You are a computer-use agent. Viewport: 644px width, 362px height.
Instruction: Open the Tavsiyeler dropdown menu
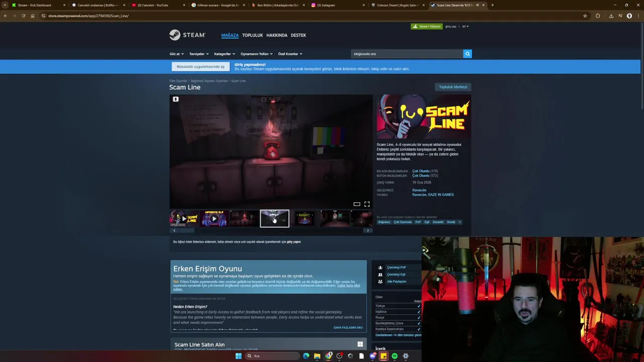199,54
